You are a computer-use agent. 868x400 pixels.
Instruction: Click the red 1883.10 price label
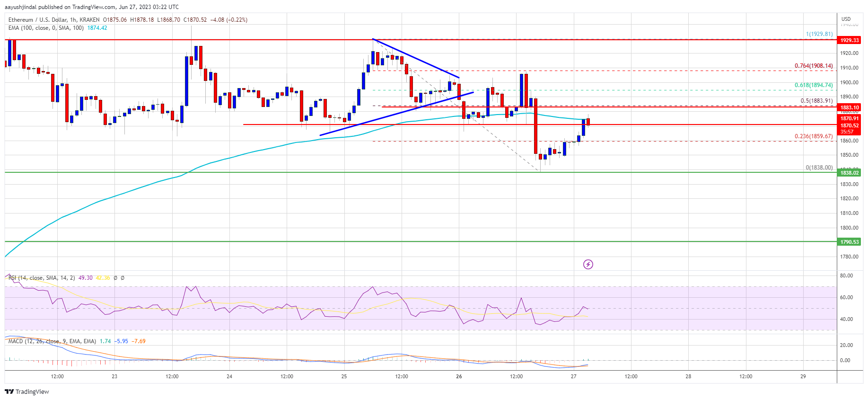pyautogui.click(x=849, y=107)
